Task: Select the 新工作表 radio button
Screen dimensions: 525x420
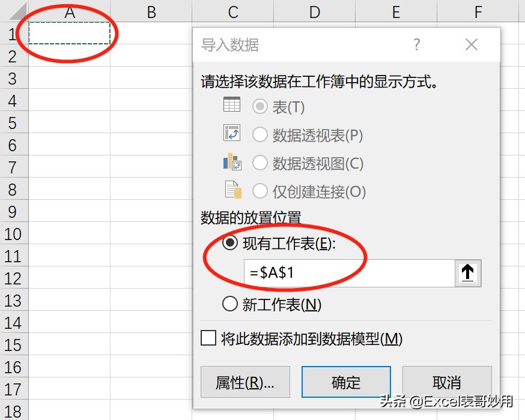Action: [x=229, y=304]
